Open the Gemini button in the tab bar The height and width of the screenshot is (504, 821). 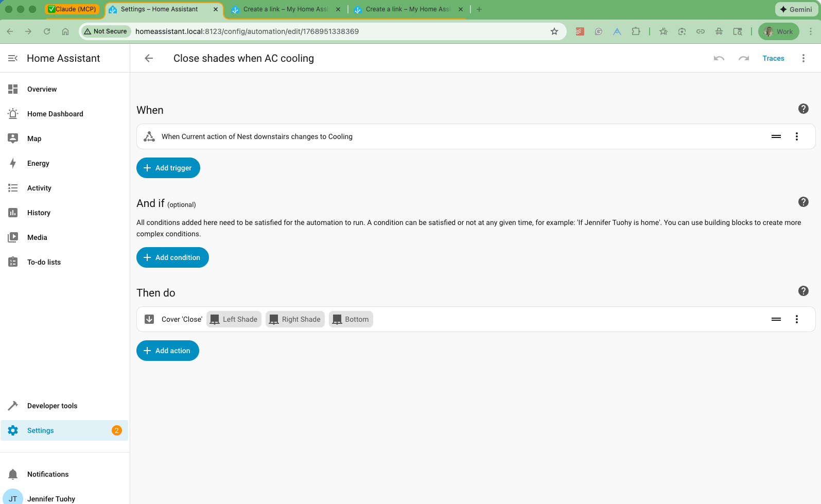(x=796, y=9)
